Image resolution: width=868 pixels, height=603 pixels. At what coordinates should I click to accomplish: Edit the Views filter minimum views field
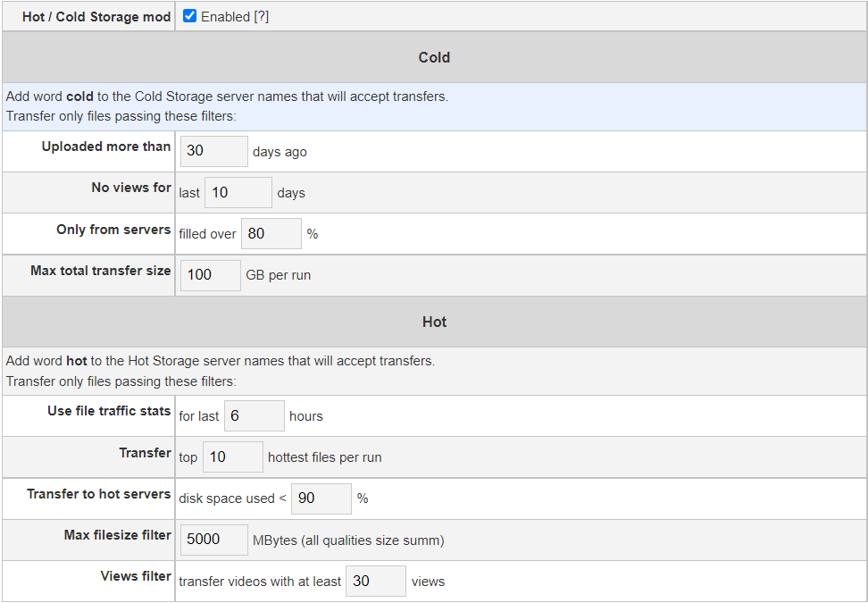(376, 582)
